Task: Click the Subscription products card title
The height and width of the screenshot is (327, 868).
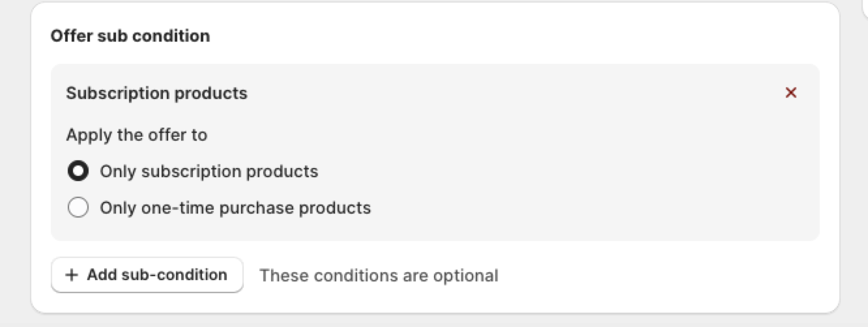Action: (156, 93)
